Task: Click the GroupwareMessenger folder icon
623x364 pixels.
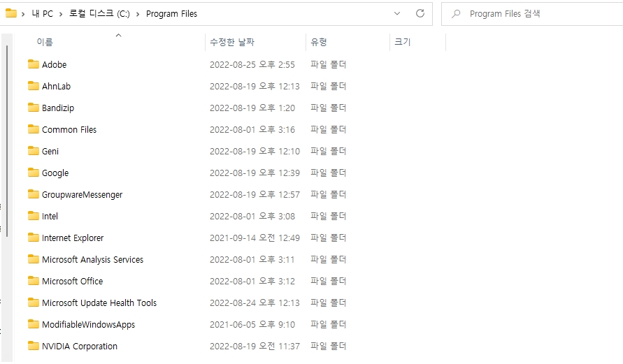Action: [x=34, y=194]
